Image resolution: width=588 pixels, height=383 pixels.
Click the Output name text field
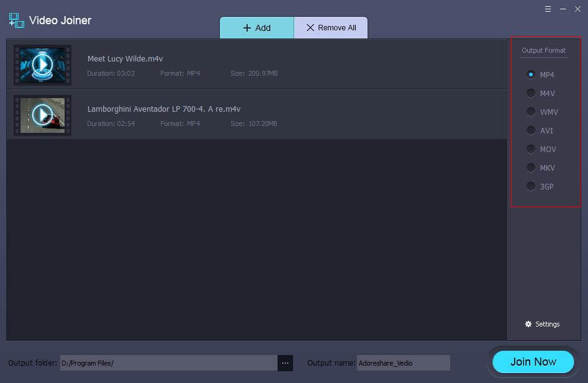click(x=403, y=363)
